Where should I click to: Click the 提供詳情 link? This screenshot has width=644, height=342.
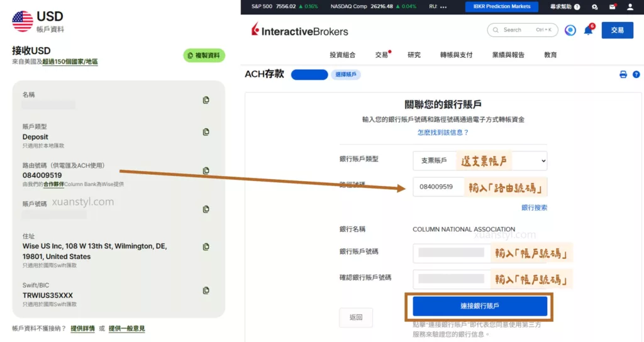point(82,328)
